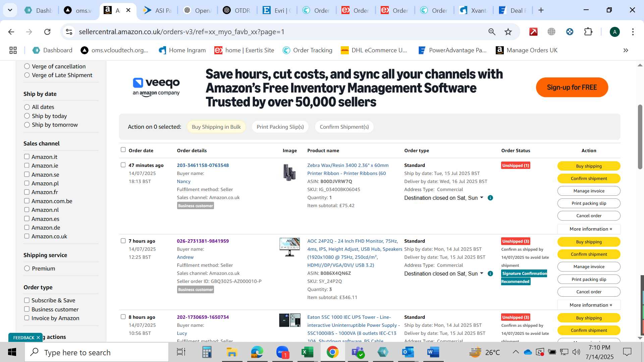
Task: Go back to the previous page
Action: tap(11, 32)
